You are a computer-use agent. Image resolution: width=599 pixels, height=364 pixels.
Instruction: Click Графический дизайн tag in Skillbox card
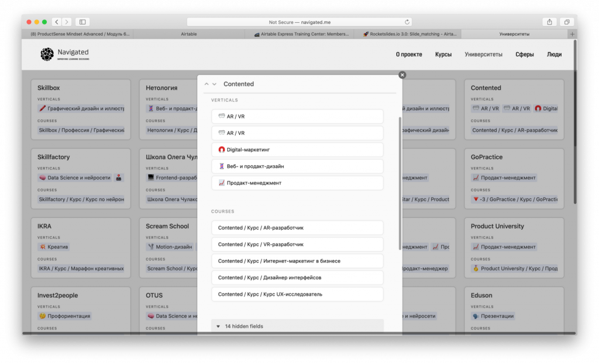(x=81, y=109)
